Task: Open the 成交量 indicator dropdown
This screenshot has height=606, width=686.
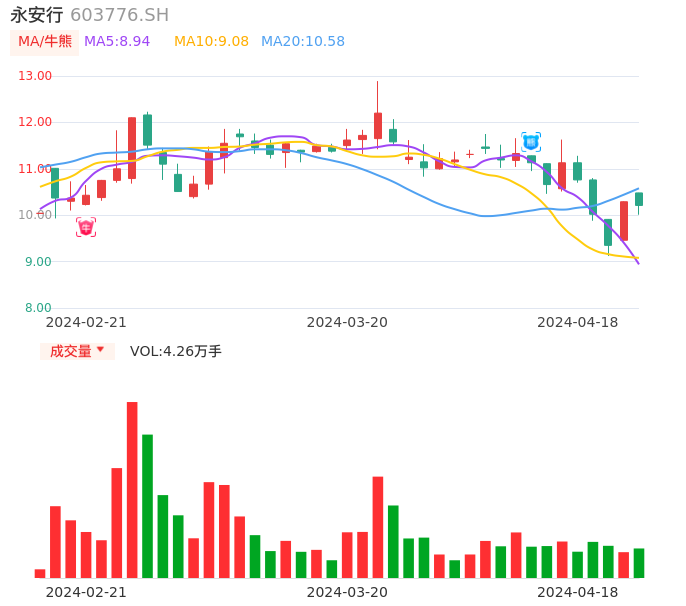Action: 77,351
